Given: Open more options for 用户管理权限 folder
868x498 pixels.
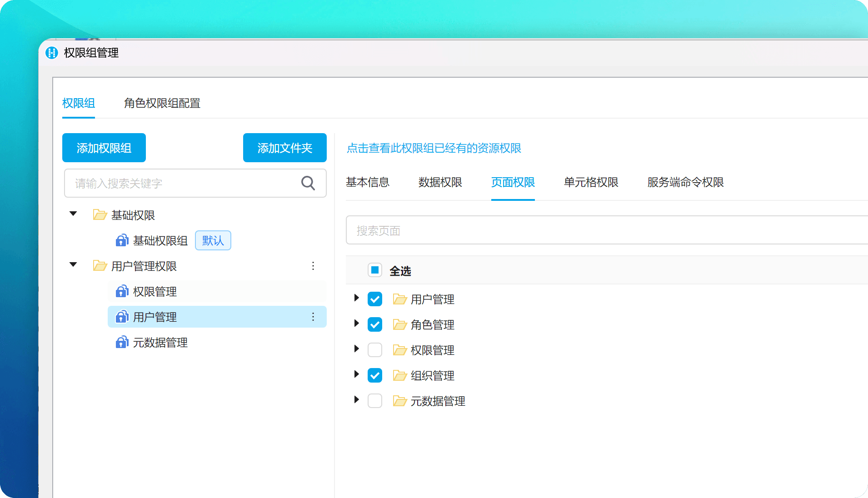Looking at the screenshot, I should (313, 266).
